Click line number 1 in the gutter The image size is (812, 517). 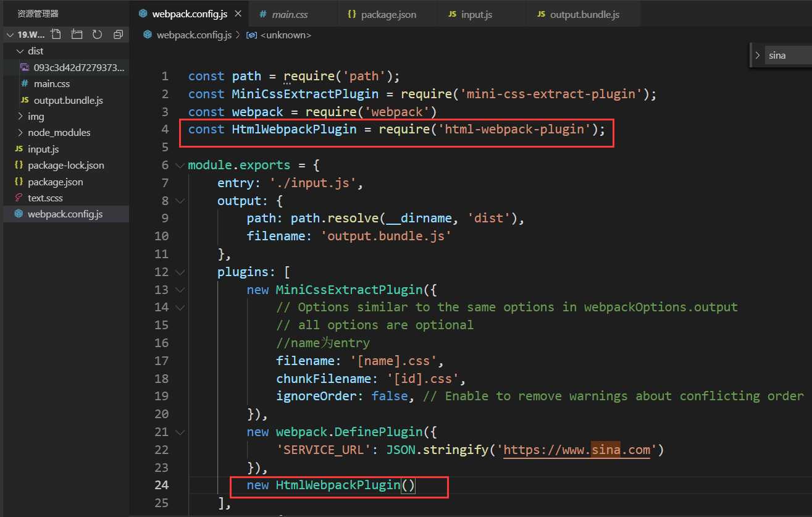(x=164, y=77)
